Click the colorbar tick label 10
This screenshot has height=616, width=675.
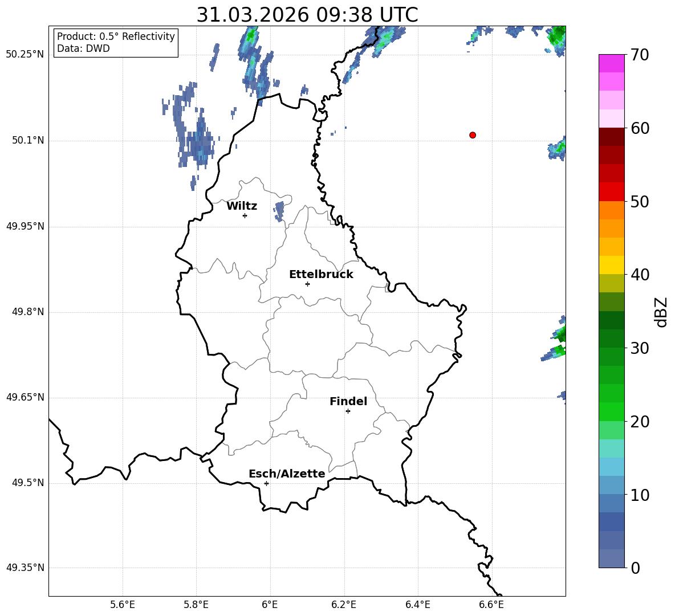(x=640, y=495)
